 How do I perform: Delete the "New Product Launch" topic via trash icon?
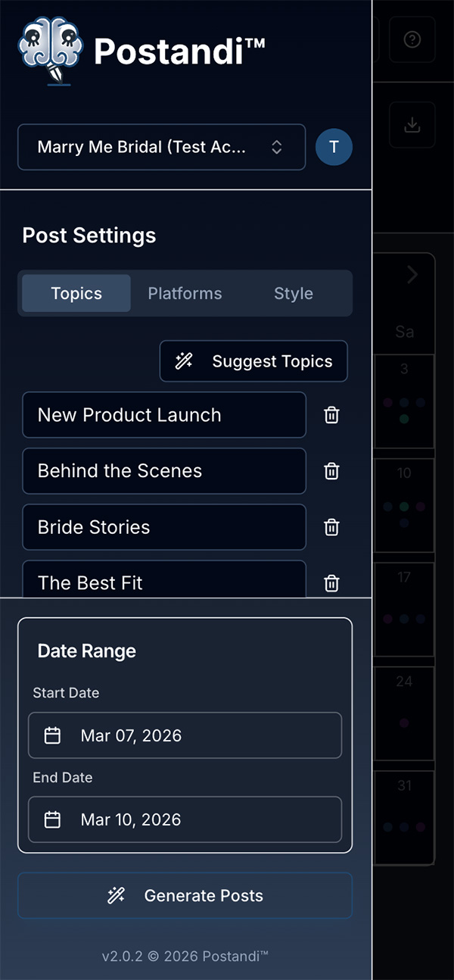[331, 415]
